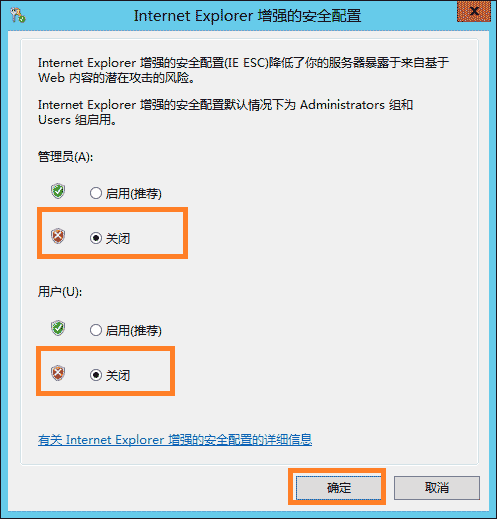The width and height of the screenshot is (497, 519).
Task: Click the 用户(U): group label
Action: (60, 292)
